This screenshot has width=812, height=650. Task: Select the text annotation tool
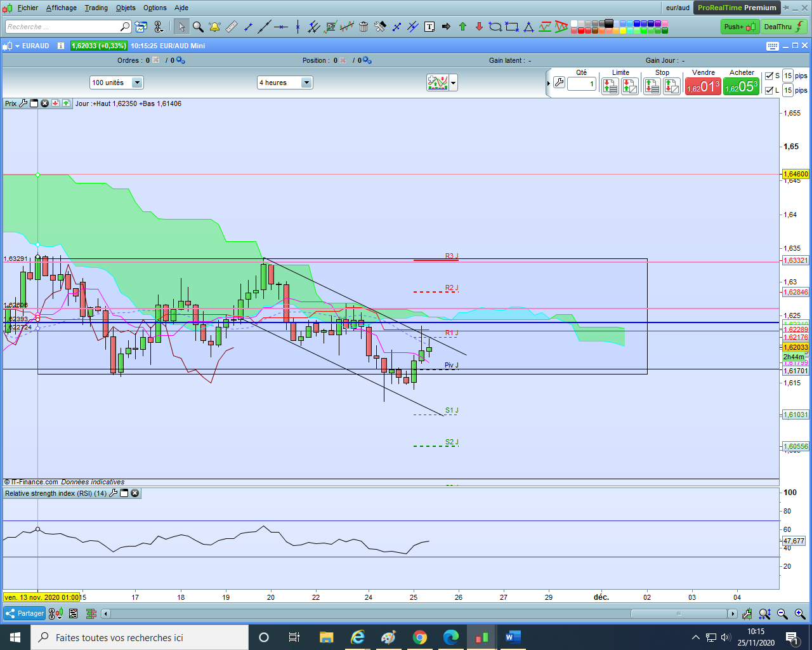[x=429, y=27]
